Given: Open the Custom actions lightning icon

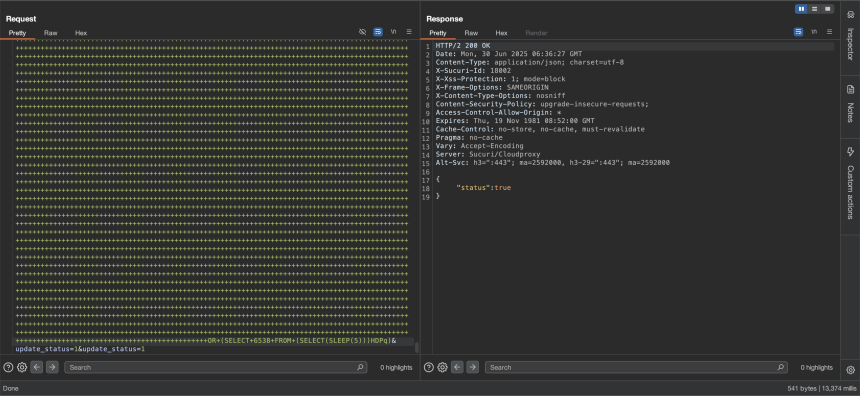Looking at the screenshot, I should pos(851,152).
